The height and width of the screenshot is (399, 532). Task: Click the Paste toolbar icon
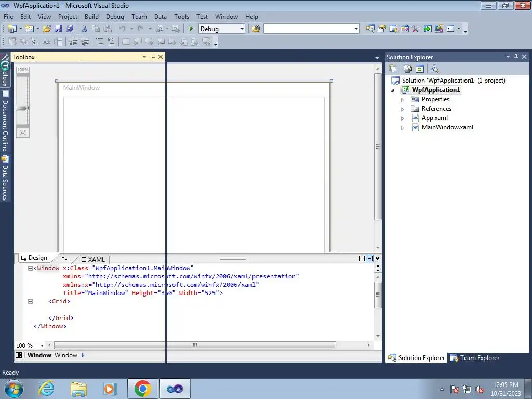[108, 29]
